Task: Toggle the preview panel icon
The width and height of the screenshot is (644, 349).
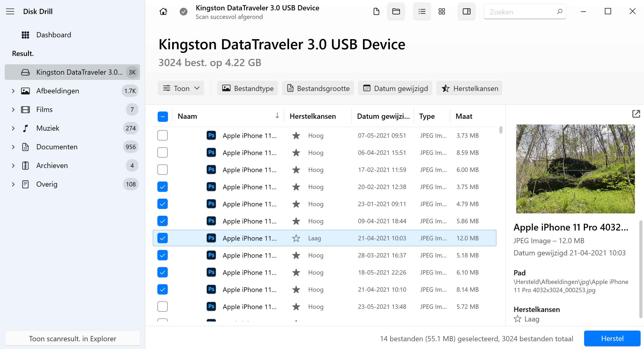Action: tap(466, 12)
